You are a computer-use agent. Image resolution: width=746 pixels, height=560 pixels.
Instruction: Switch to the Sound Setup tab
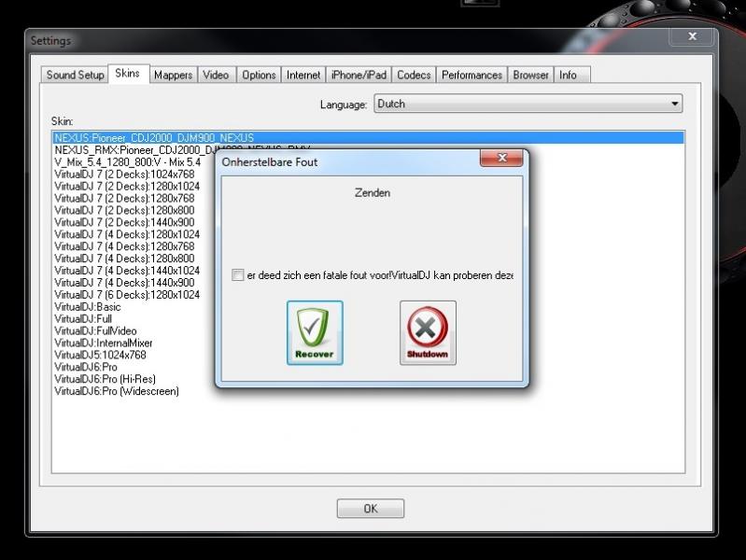tap(76, 76)
